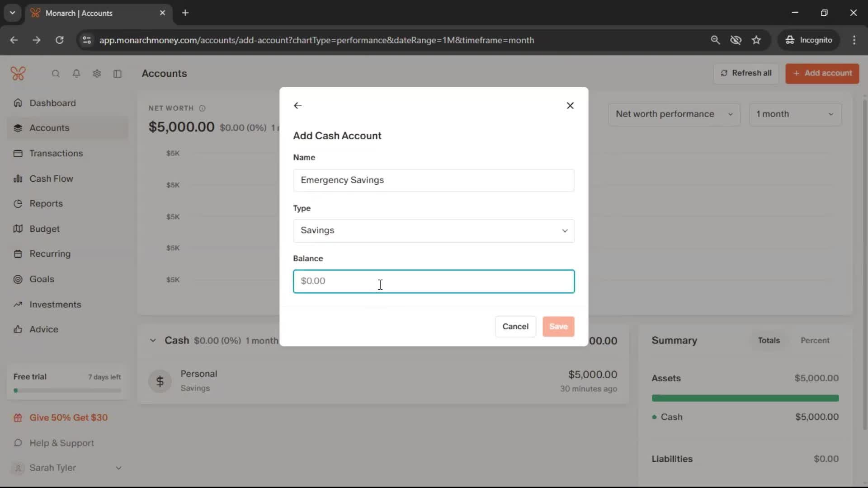Image resolution: width=868 pixels, height=488 pixels.
Task: Open Net worth performance dropdown
Action: pos(674,114)
